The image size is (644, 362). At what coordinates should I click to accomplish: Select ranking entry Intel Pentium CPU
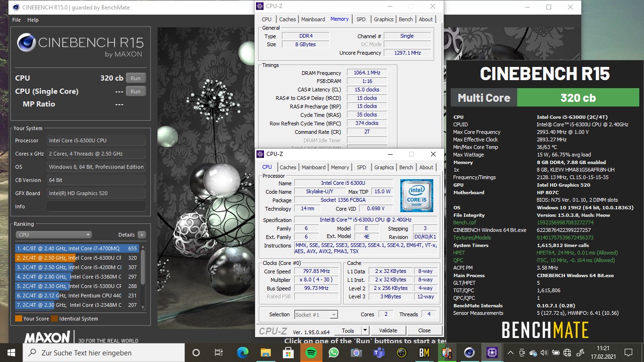pos(76,296)
